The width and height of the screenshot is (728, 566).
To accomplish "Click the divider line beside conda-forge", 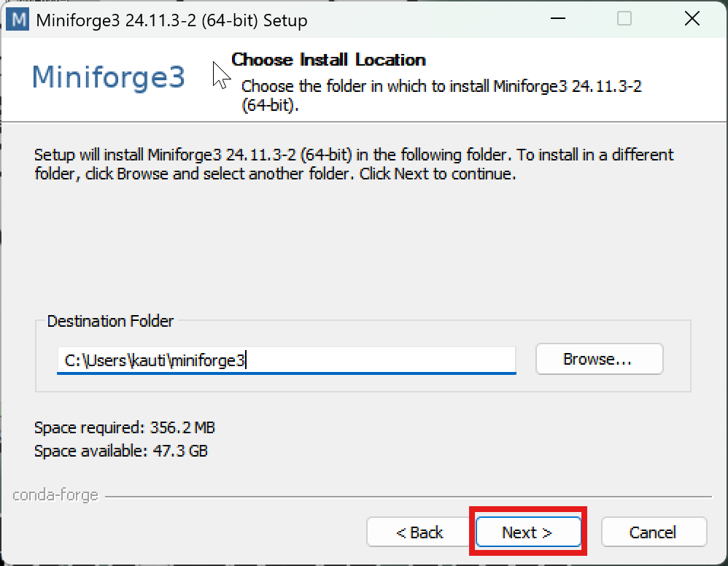I will [x=408, y=497].
